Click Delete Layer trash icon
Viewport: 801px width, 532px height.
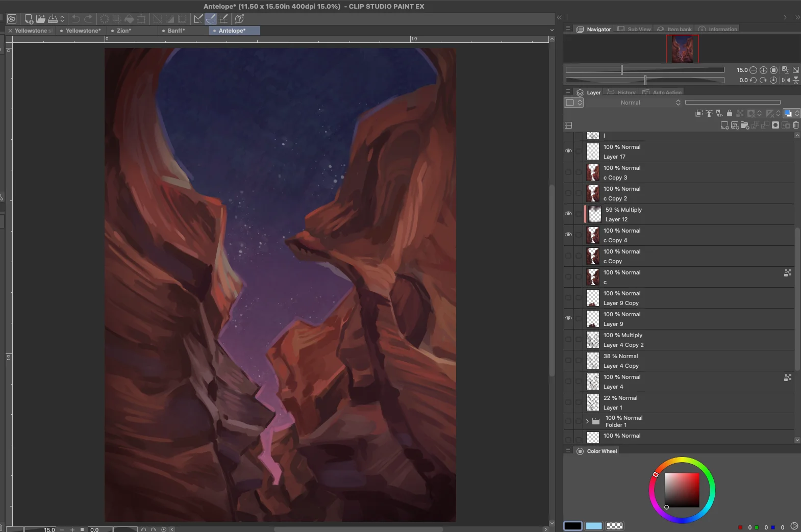(796, 125)
